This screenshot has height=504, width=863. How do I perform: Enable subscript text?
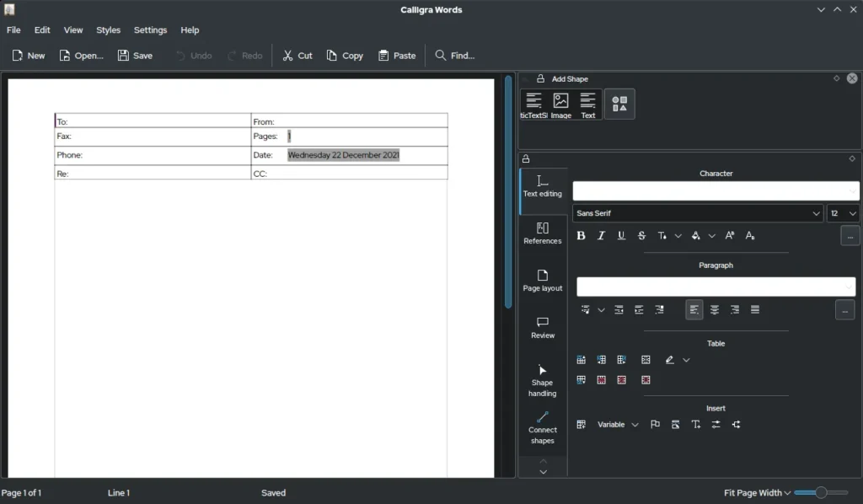tap(749, 235)
